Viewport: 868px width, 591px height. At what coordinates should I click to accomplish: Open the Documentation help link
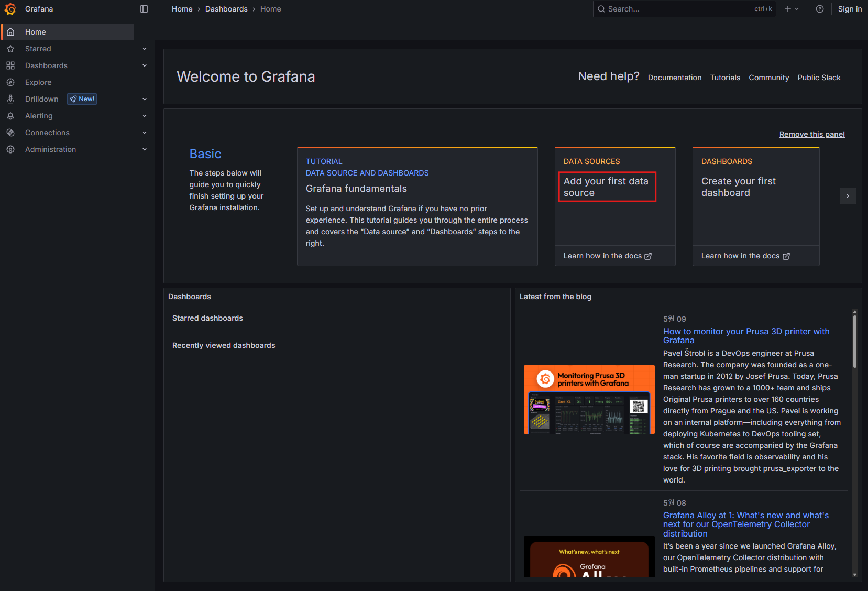tap(675, 78)
